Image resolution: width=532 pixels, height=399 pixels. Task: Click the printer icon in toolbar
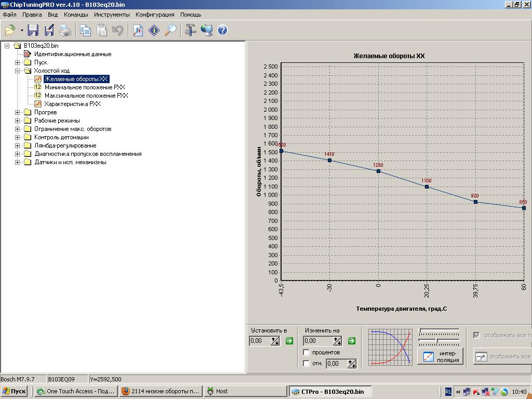(65, 31)
